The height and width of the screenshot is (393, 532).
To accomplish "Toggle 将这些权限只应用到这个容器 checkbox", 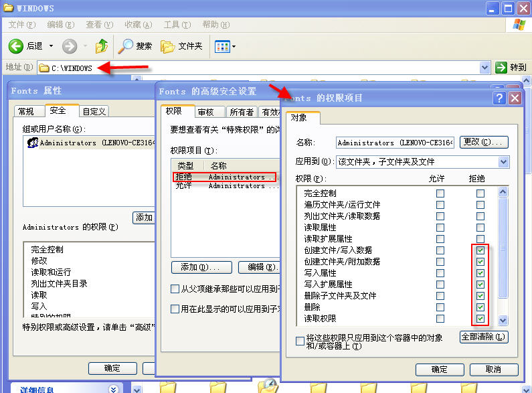I will point(300,341).
